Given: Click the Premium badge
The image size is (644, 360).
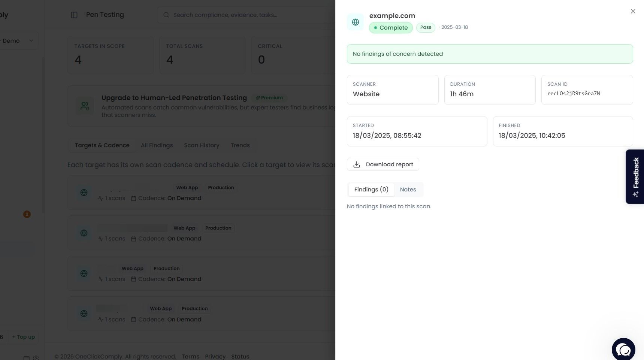Looking at the screenshot, I should click(269, 98).
